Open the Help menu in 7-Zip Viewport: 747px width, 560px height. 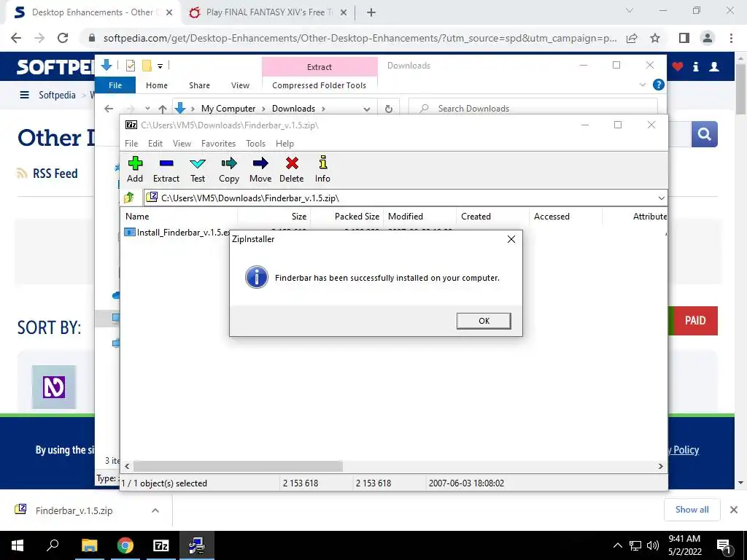point(285,144)
